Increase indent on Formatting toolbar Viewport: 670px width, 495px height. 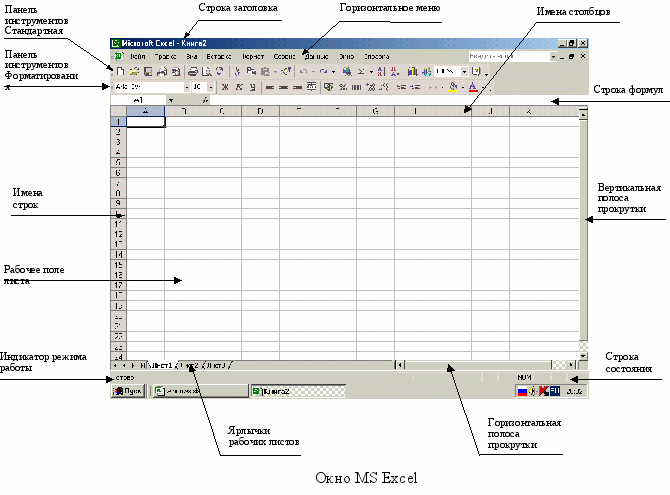(415, 87)
